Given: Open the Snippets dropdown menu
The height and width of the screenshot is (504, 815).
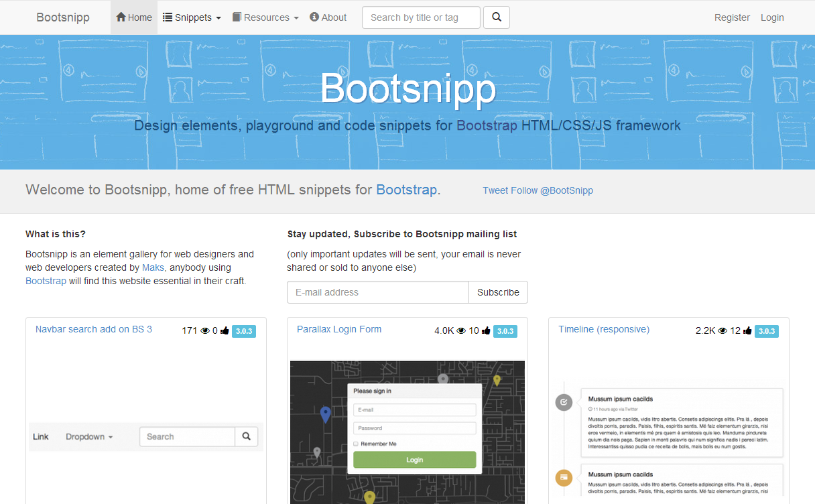Looking at the screenshot, I should (x=192, y=17).
